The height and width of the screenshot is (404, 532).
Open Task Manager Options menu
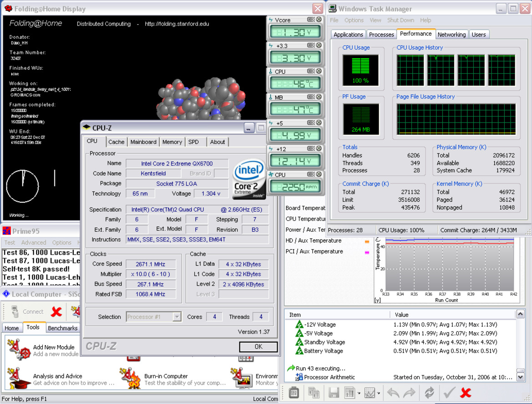pos(354,20)
